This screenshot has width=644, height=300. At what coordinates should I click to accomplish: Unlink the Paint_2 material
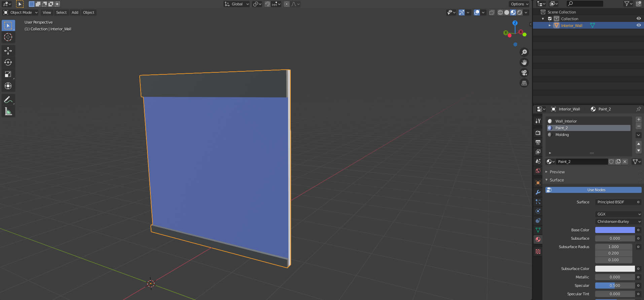point(625,162)
